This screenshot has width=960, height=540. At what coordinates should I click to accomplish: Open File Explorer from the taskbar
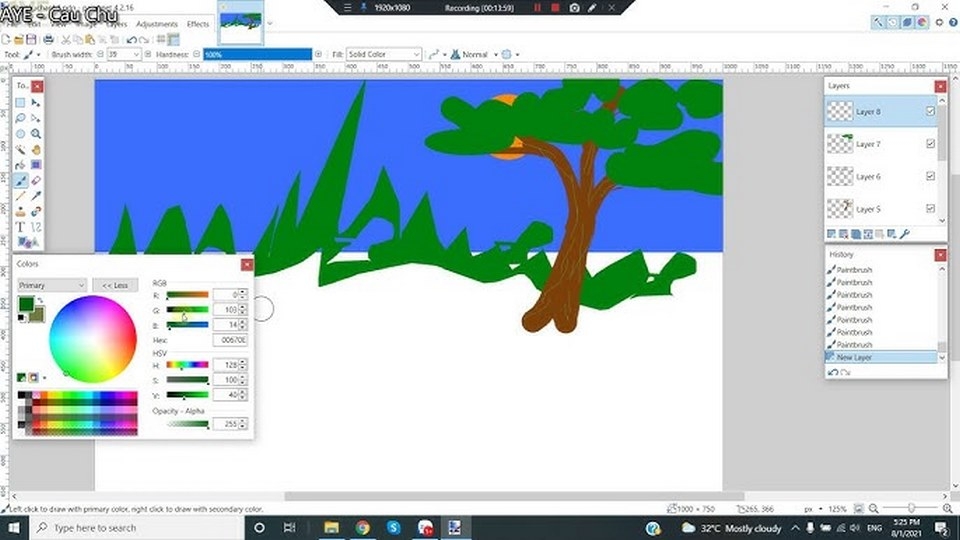pyautogui.click(x=331, y=528)
